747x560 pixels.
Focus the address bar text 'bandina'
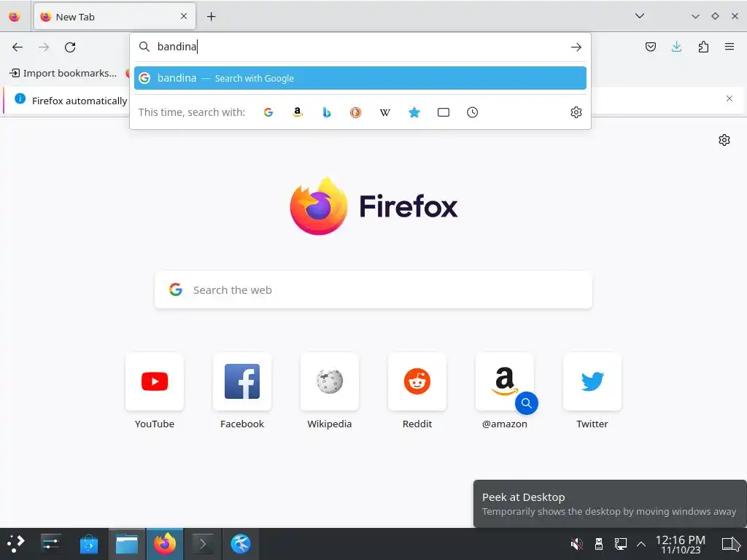(177, 47)
